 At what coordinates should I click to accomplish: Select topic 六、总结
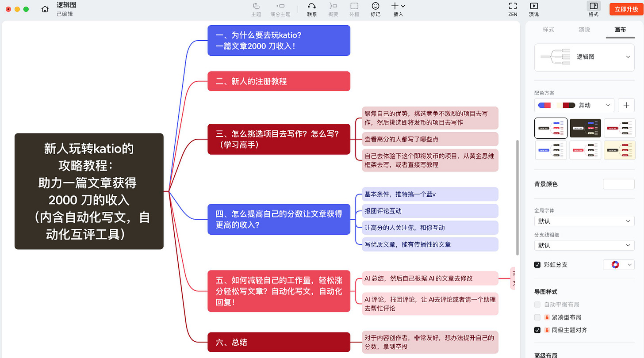(279, 342)
